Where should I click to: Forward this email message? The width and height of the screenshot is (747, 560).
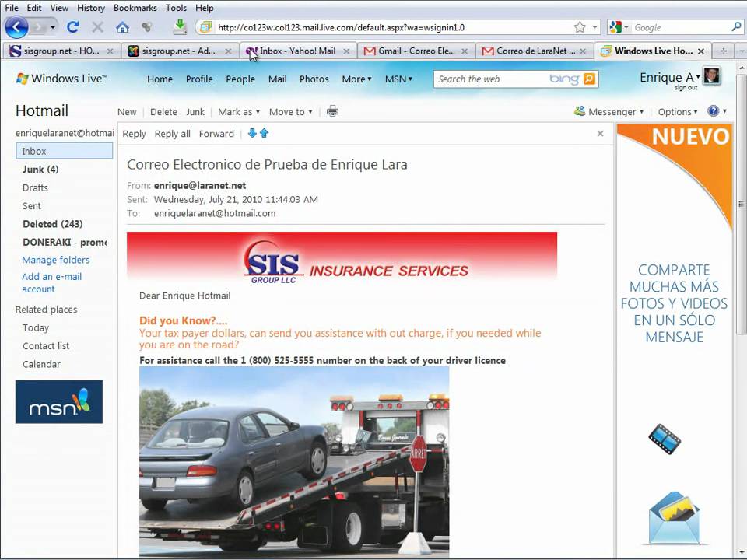(216, 134)
